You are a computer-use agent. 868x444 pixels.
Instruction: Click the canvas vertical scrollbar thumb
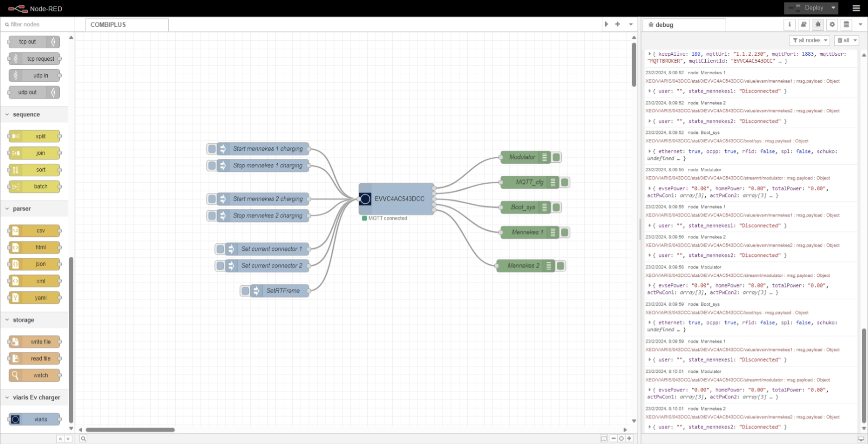(x=634, y=65)
